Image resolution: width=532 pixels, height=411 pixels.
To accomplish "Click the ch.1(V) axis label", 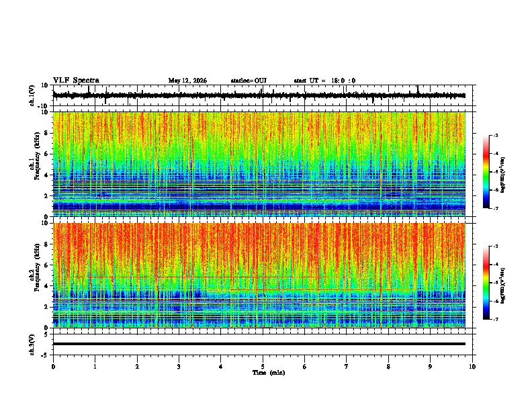I will pyautogui.click(x=32, y=95).
